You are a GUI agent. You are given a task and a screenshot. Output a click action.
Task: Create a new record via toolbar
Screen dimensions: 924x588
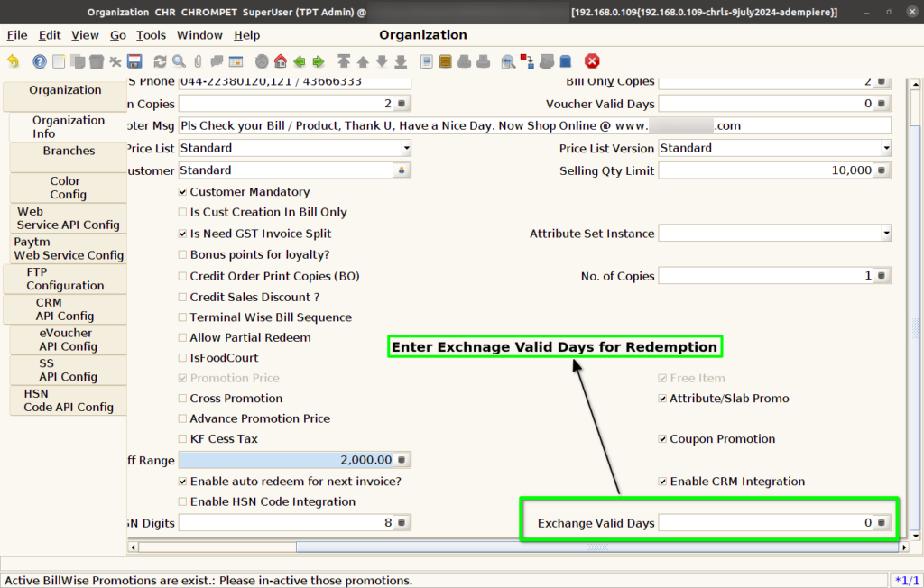pos(59,60)
